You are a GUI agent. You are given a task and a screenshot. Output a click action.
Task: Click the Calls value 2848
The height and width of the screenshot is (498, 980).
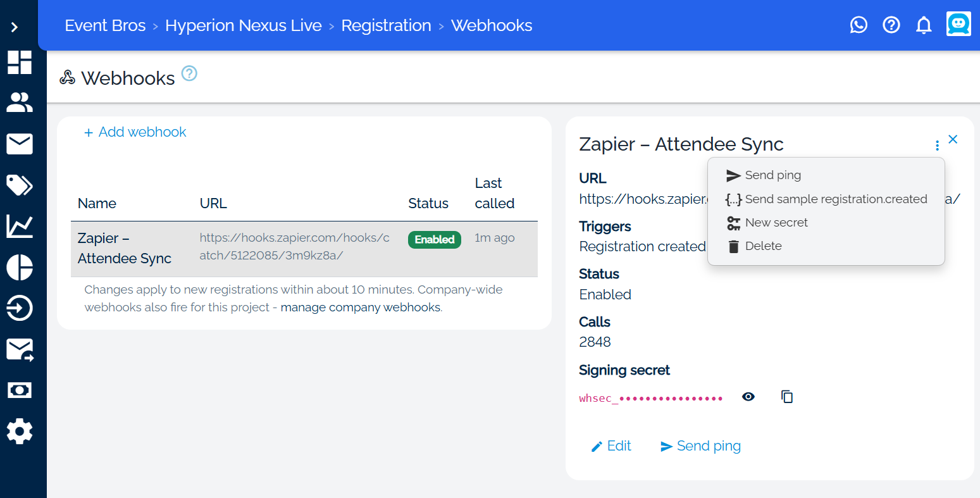[595, 342]
